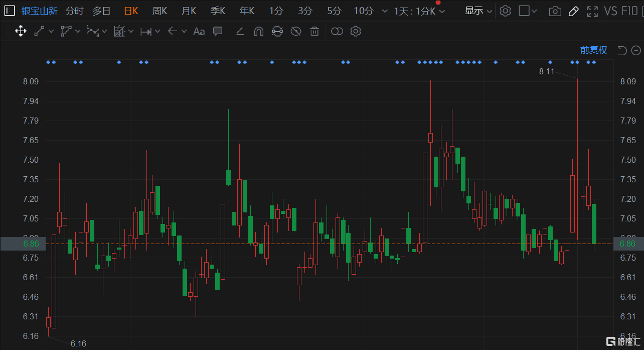Select the 年K yearly chart tab

[247, 11]
